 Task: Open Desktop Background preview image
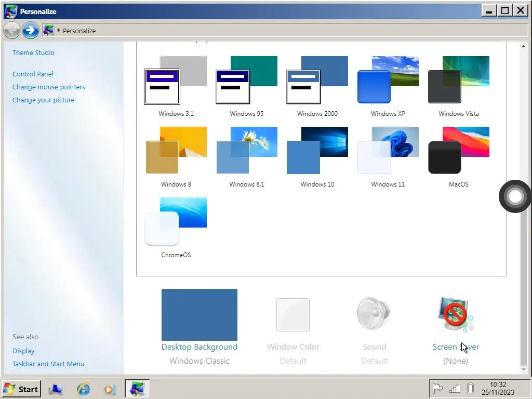[x=199, y=314]
